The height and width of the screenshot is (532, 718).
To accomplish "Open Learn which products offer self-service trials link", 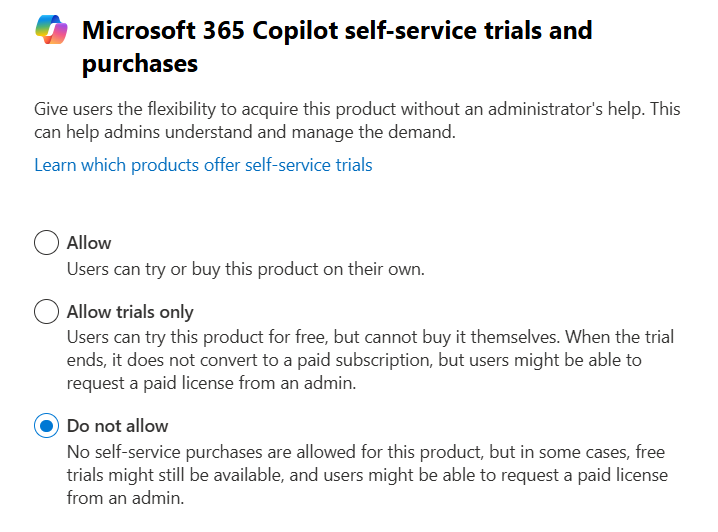I will [203, 165].
